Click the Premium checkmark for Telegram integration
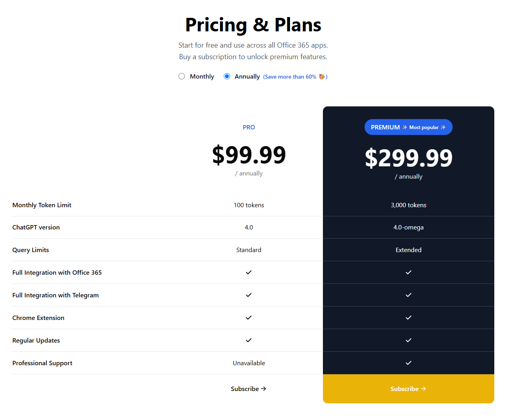This screenshot has height=420, width=505. [409, 295]
